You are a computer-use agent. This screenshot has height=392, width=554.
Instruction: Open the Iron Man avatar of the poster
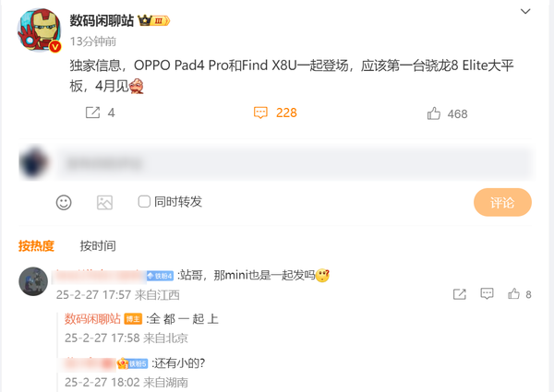pos(40,30)
